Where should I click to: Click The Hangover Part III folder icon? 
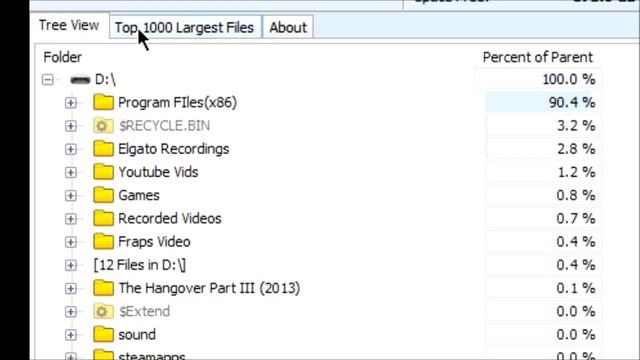pyautogui.click(x=103, y=288)
